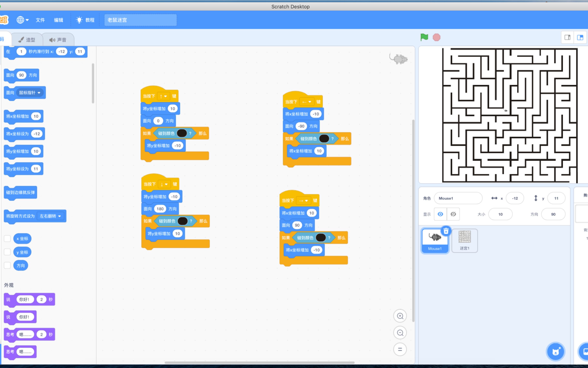Select the 迷宫1 sprite thumbnail
This screenshot has height=368, width=588.
click(464, 240)
